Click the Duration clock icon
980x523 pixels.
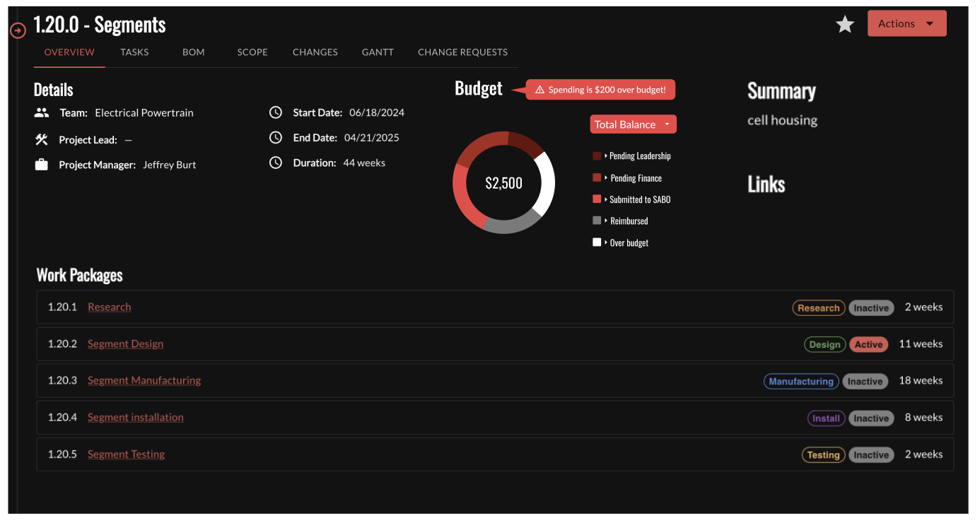[x=276, y=163]
